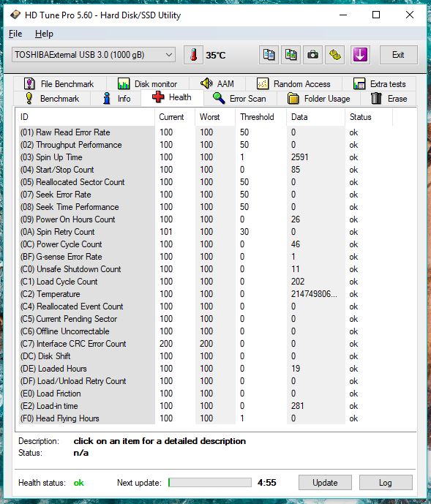Select the G-sense Error Rate row
This screenshot has height=504, width=431.
(206, 257)
